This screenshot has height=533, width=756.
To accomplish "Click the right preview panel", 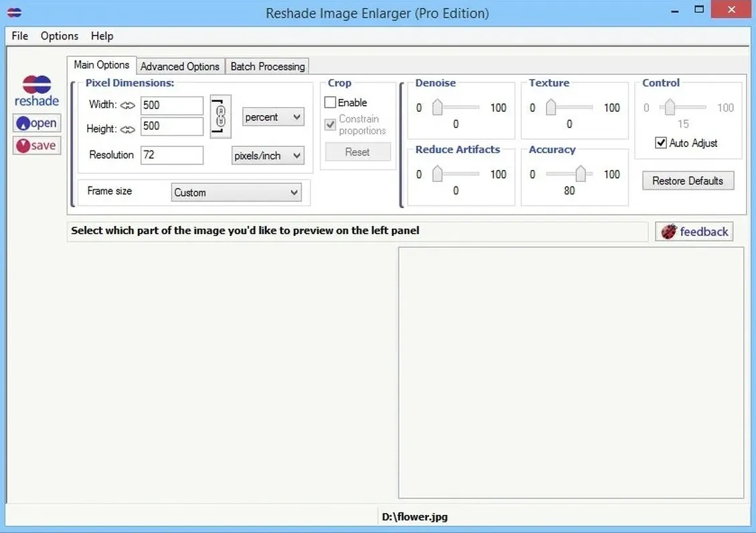I will tap(571, 372).
